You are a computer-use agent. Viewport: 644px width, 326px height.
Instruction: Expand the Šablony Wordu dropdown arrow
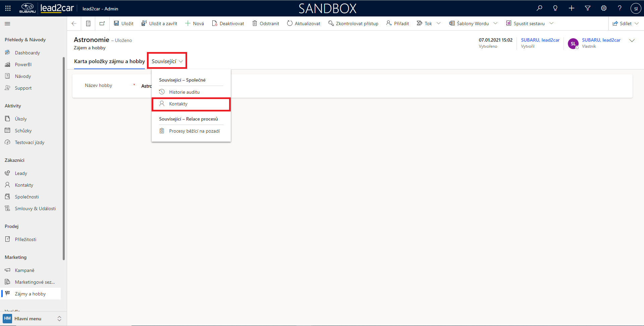click(x=495, y=24)
